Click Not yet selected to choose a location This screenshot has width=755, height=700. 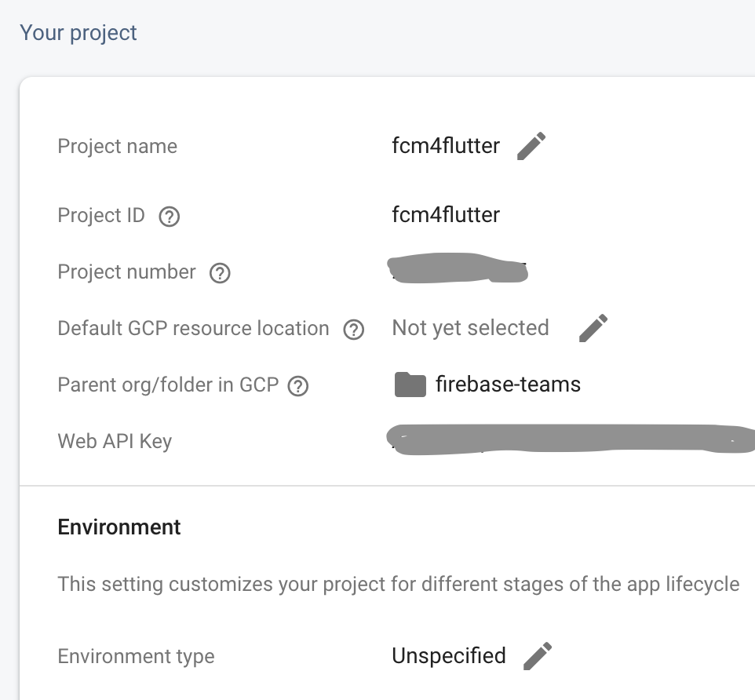pyautogui.click(x=470, y=328)
